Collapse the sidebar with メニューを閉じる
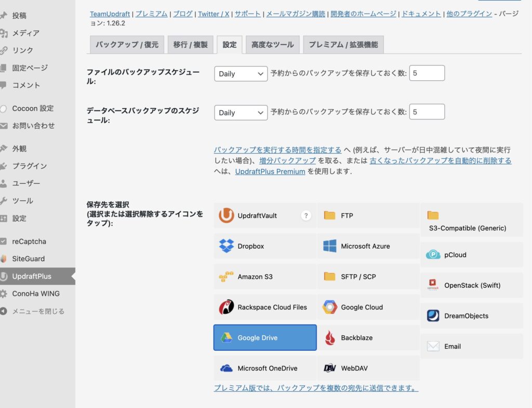The height and width of the screenshot is (408, 532). (37, 311)
